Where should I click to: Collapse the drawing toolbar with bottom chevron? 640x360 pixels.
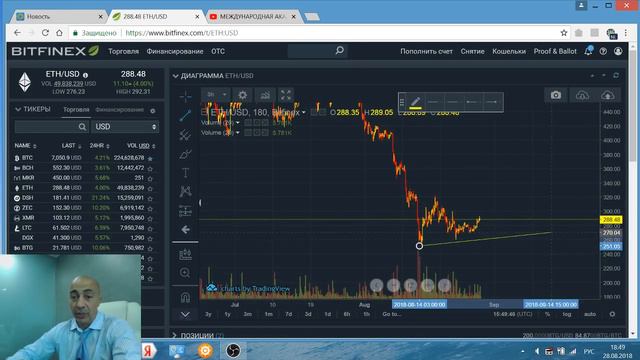pyautogui.click(x=185, y=315)
